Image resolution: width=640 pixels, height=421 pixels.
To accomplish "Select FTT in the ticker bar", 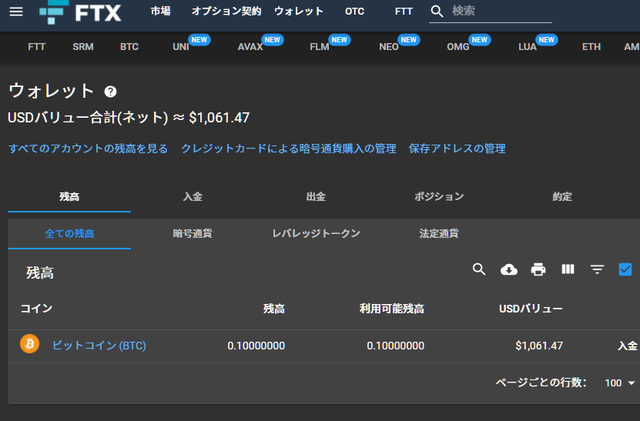I will pos(36,47).
